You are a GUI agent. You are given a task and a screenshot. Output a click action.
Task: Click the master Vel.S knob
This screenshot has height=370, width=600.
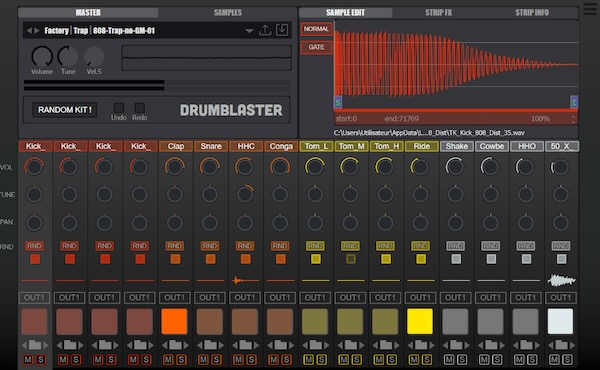point(94,57)
